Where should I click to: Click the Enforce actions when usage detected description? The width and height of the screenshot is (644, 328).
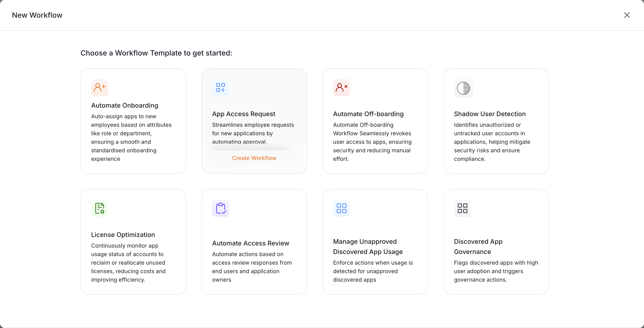coord(373,271)
